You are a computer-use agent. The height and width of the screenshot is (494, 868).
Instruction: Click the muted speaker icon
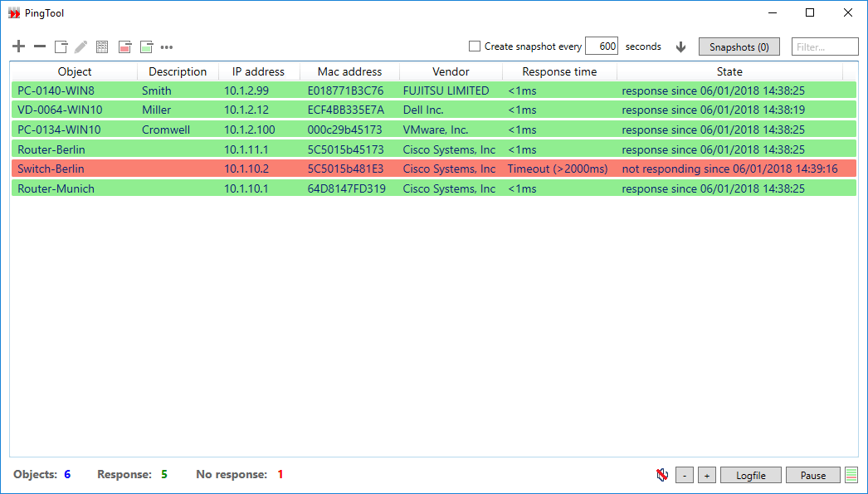661,475
